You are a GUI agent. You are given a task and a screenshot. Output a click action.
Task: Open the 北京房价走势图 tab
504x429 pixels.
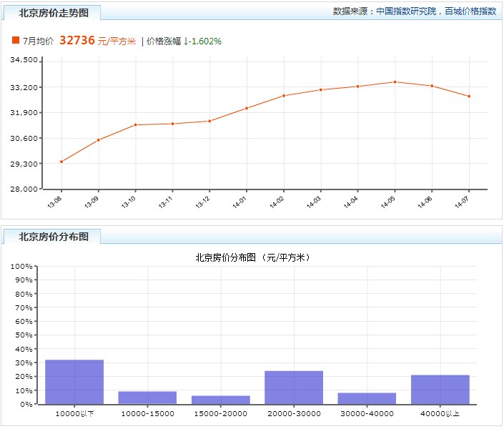tap(52, 13)
